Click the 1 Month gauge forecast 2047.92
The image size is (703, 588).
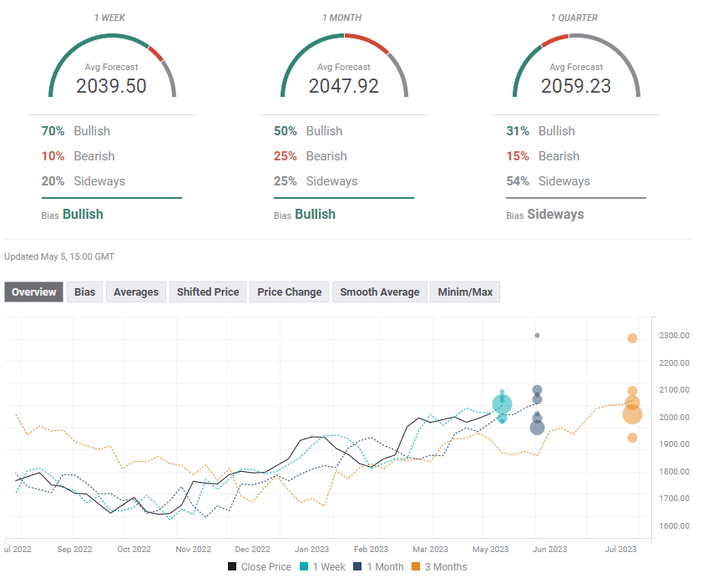point(343,86)
